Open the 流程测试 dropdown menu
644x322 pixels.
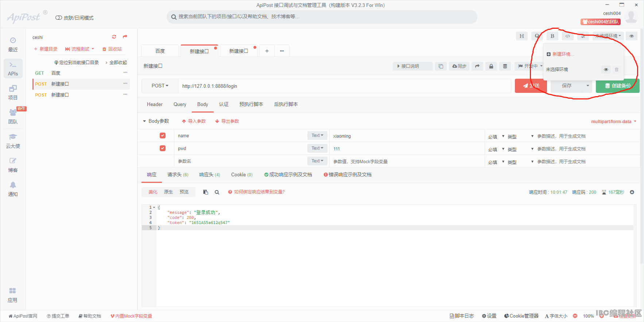80,49
